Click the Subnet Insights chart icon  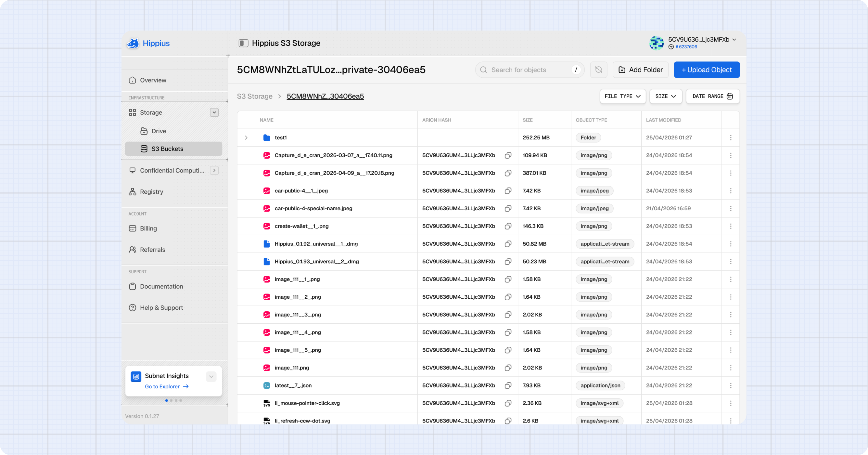pos(136,376)
